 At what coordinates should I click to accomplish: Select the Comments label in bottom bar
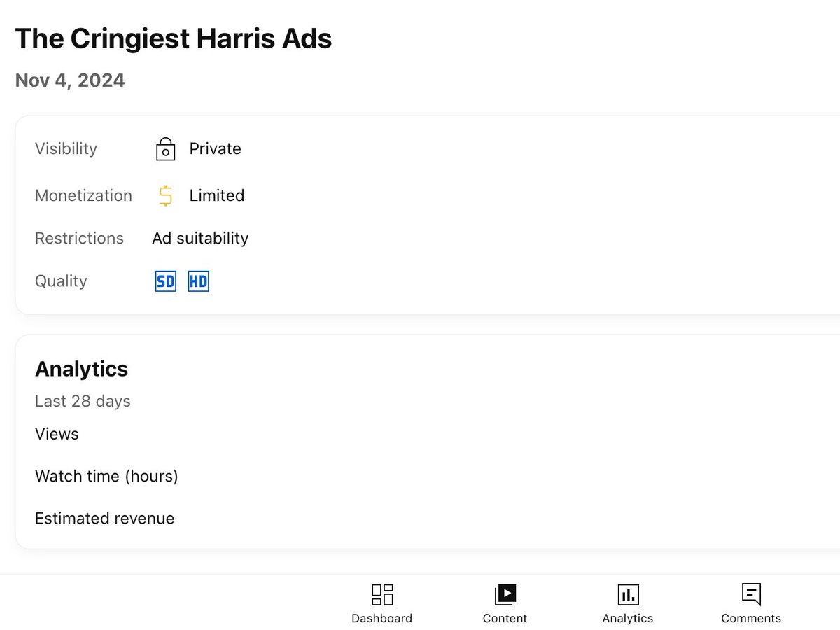pos(751,619)
